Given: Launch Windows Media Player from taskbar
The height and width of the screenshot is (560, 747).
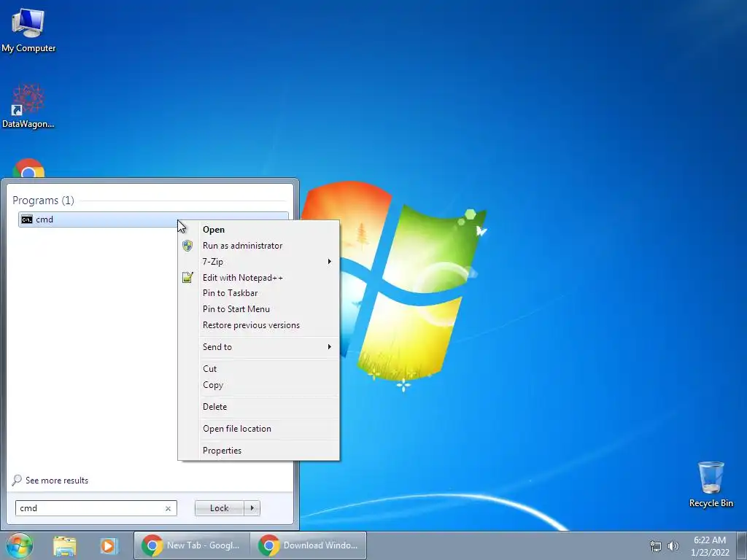Looking at the screenshot, I should (108, 545).
